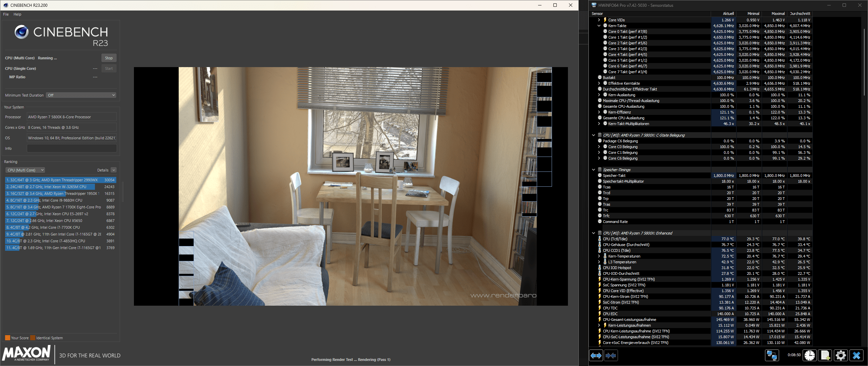
Task: Select Ryzen 7 1700X ranking entry
Action: (x=60, y=207)
